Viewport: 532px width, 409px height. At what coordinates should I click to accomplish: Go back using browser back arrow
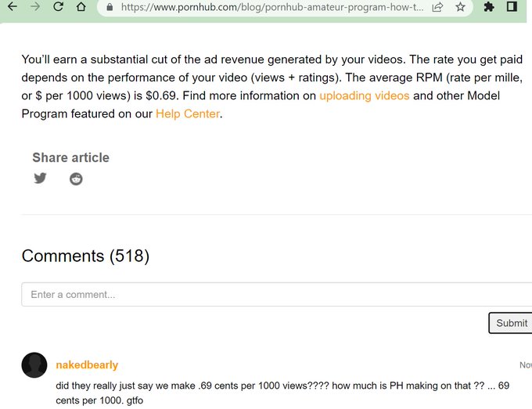13,6
